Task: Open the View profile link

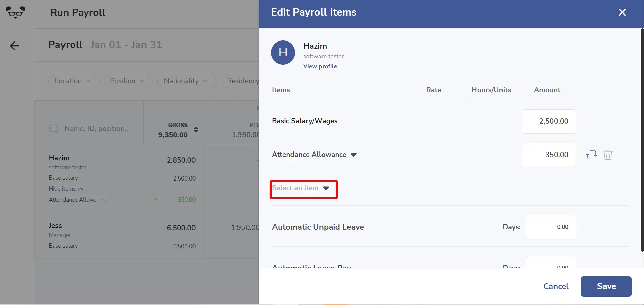Action: tap(320, 66)
